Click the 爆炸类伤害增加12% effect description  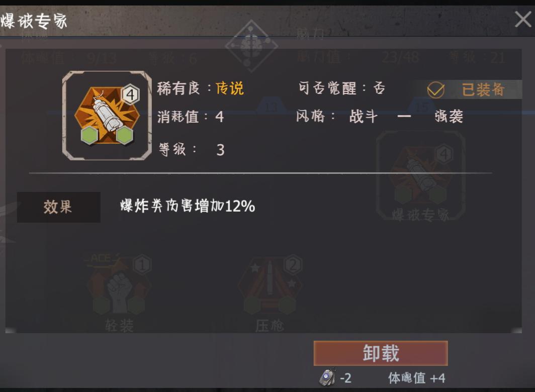(188, 206)
